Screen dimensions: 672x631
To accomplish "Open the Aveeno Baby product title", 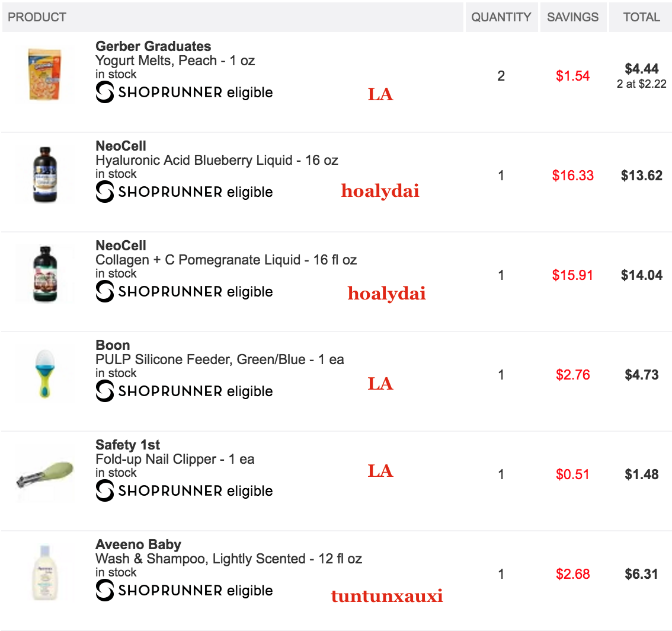I will [x=138, y=544].
